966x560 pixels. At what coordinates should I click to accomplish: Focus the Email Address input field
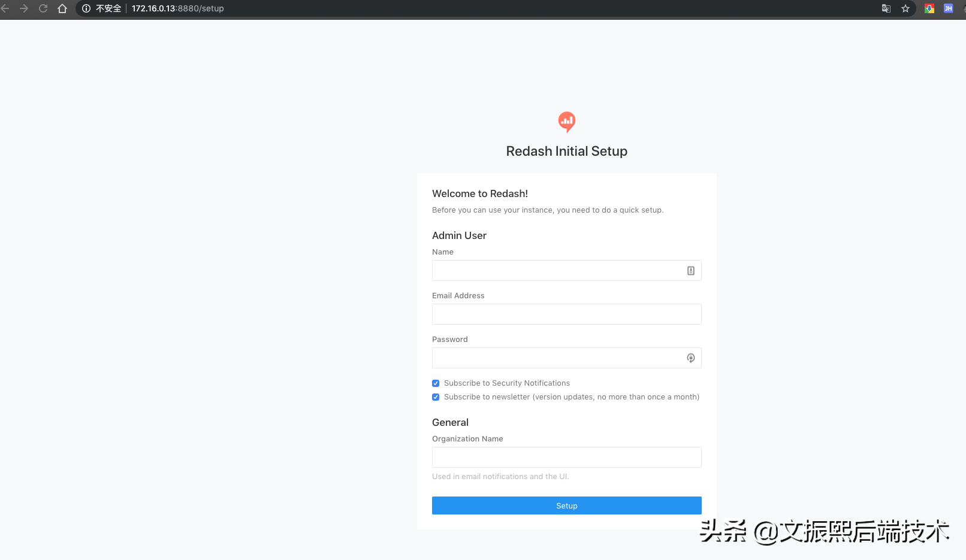pos(567,314)
